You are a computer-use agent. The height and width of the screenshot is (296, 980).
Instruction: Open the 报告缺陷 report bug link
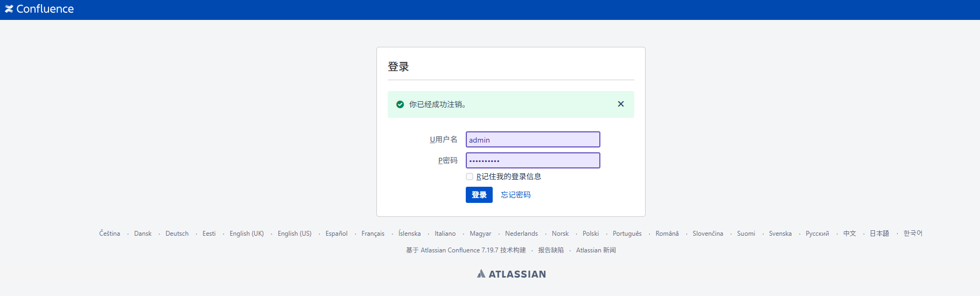pos(551,250)
